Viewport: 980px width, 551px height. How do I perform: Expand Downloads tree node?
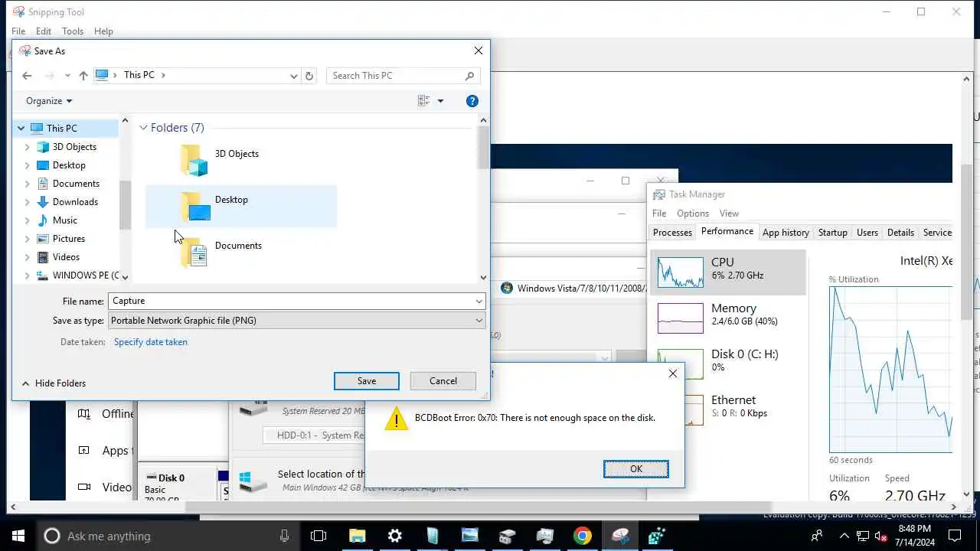(x=28, y=202)
